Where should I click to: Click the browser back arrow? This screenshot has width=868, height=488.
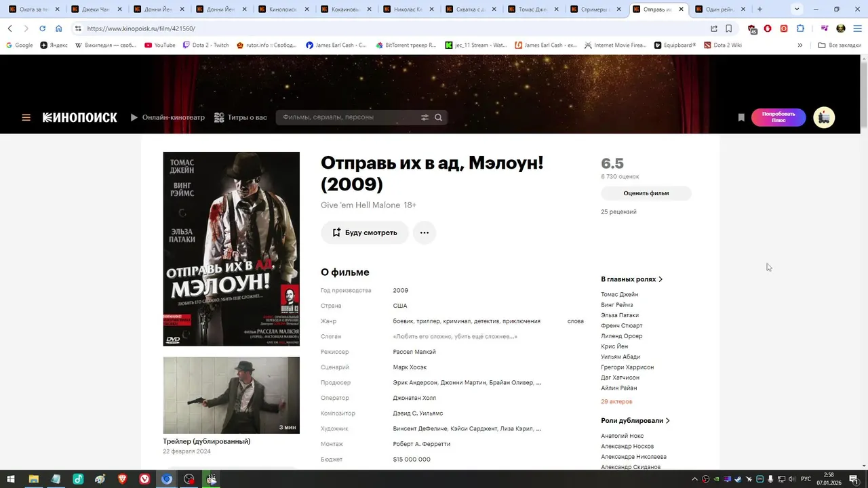point(9,28)
